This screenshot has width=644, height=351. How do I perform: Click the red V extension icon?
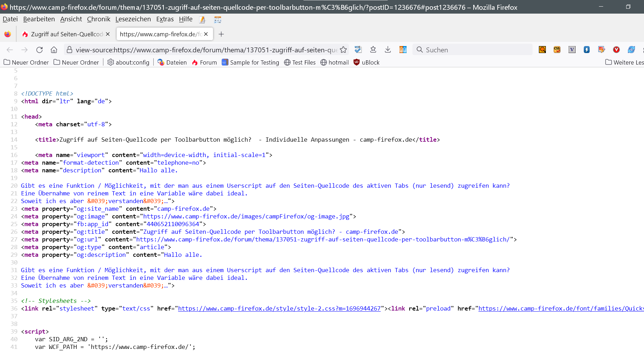pos(616,50)
